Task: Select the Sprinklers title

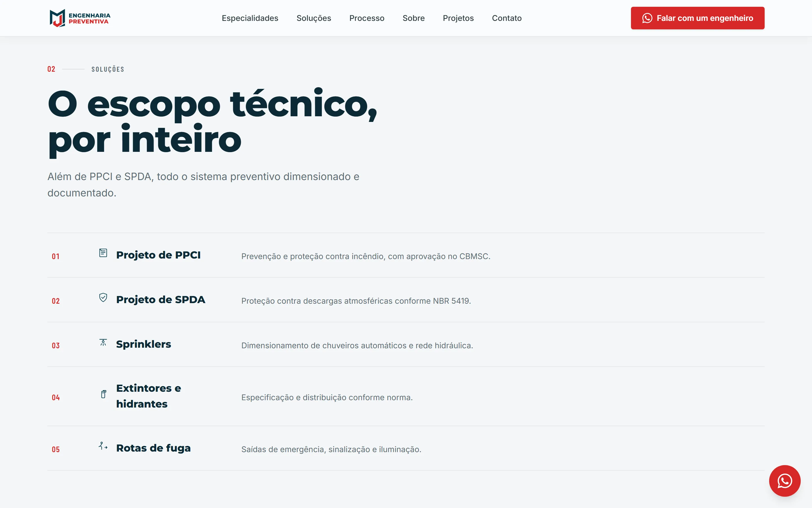Action: [144, 344]
